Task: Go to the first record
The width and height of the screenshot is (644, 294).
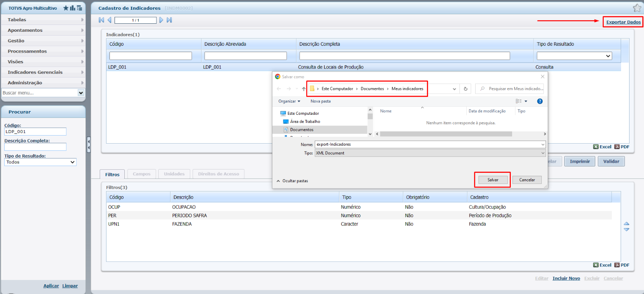Action: point(101,20)
